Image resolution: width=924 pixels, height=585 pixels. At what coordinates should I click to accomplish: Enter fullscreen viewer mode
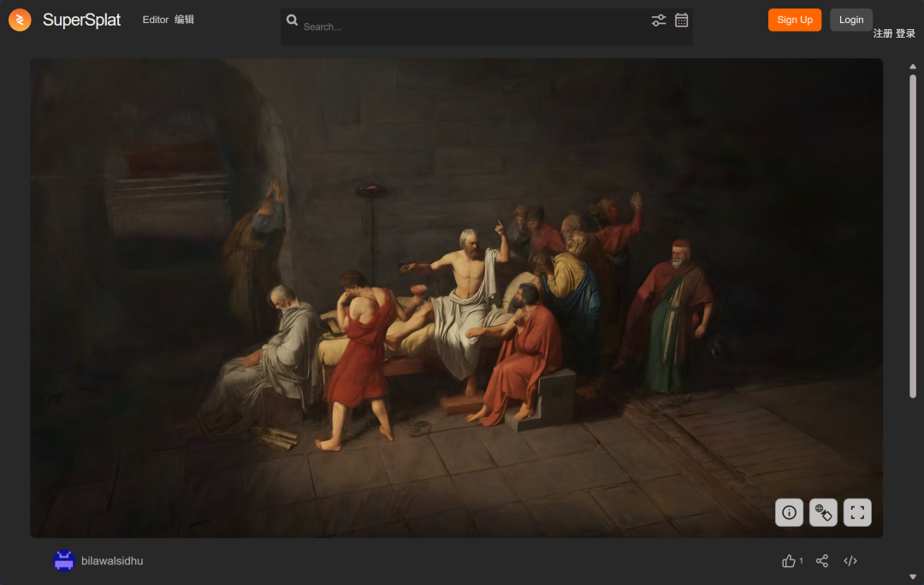[857, 512]
